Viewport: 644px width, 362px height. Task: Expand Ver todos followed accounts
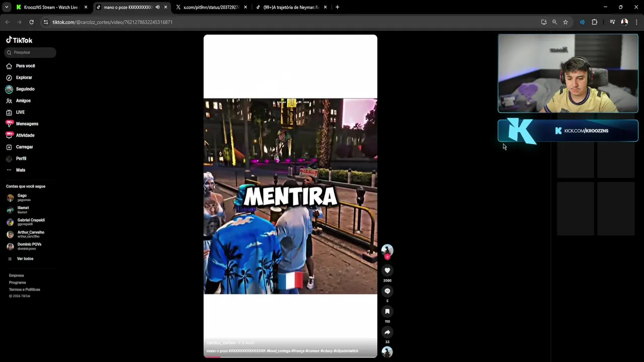coord(25,258)
